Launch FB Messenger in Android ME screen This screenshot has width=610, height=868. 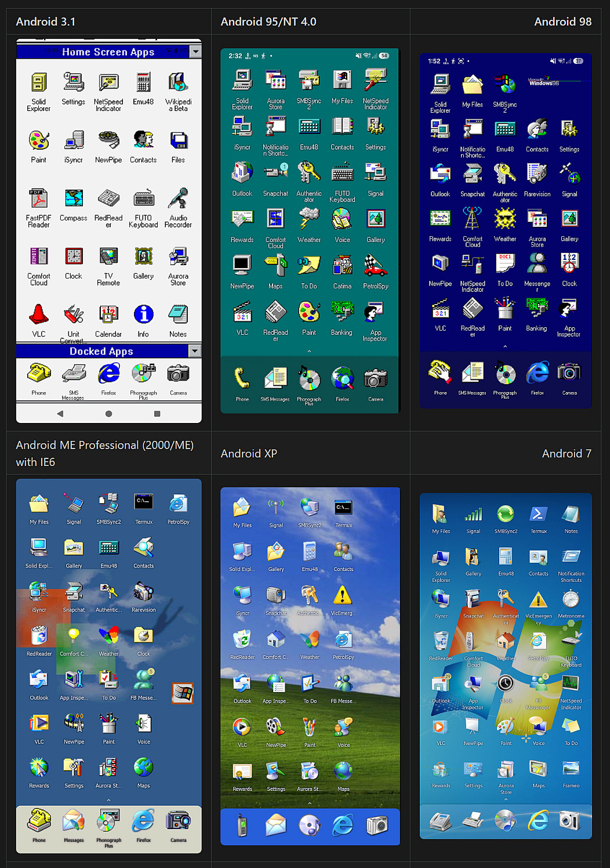[x=143, y=678]
